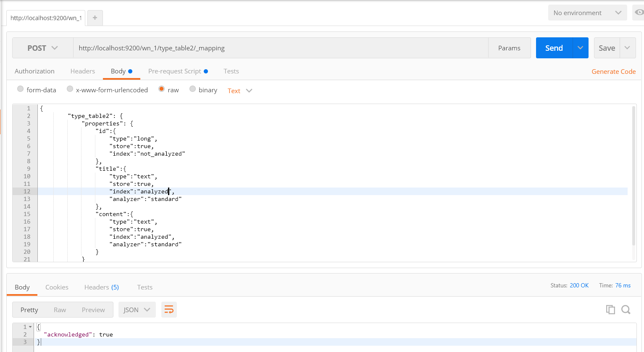Screen dimensions: 644x352
Task: Click the request body editor vertical scrollbar
Action: point(633,175)
